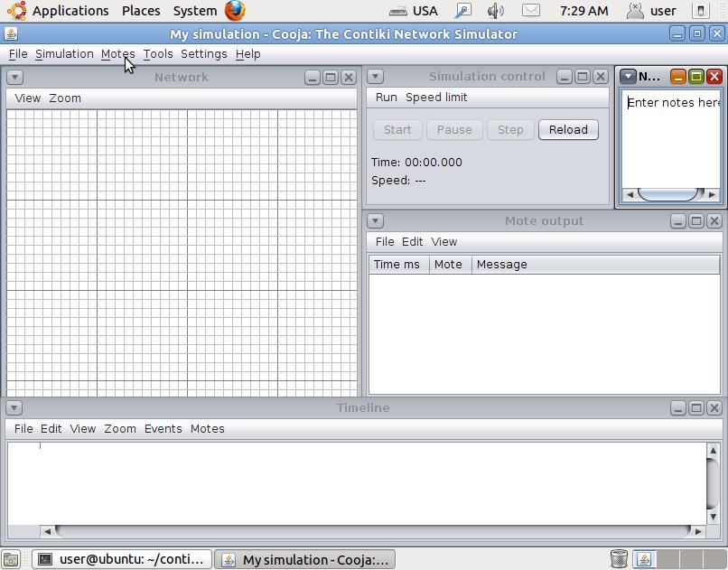Minimize the Network panel

(313, 77)
